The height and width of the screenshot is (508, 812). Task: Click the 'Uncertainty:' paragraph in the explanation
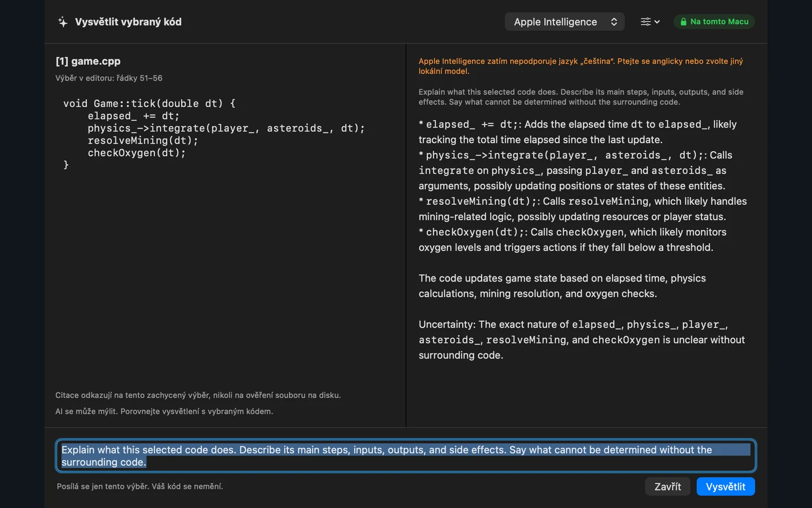tap(582, 340)
